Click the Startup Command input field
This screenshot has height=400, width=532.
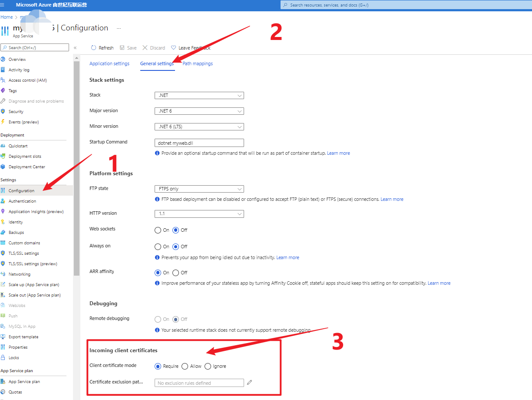199,143
